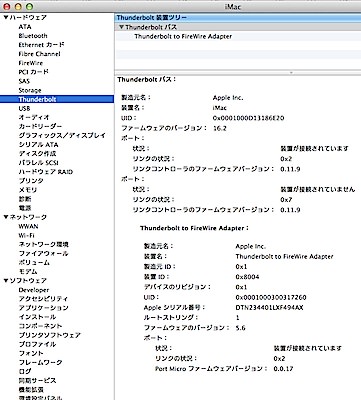The image size is (361, 400).
Task: Collapse the ソフトウェア section triangle
Action: pyautogui.click(x=6, y=281)
